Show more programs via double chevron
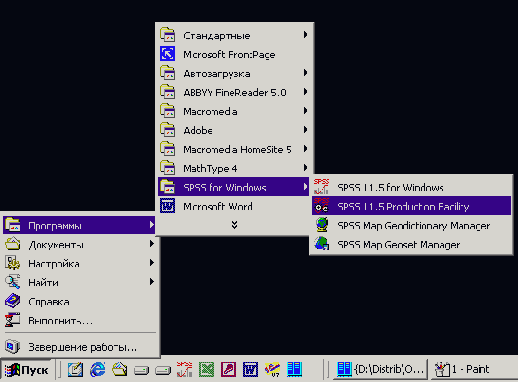518x382 pixels. (234, 225)
